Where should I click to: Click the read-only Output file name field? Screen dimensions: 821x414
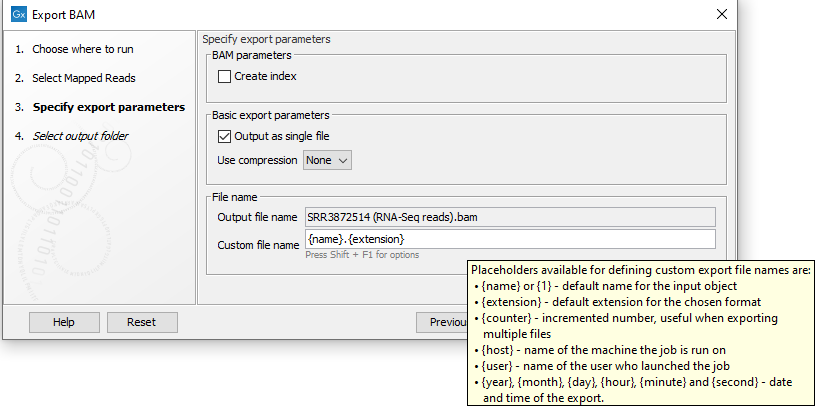pos(510,217)
